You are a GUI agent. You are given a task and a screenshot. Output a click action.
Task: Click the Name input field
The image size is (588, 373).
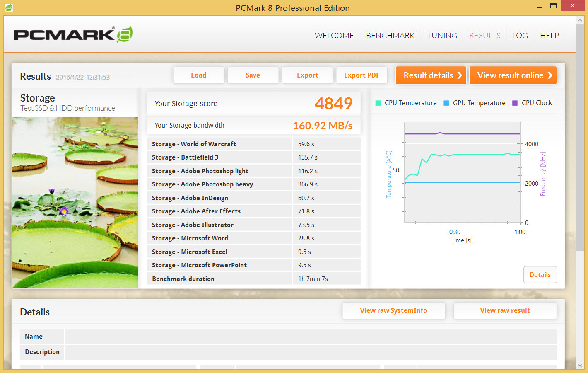click(x=310, y=337)
